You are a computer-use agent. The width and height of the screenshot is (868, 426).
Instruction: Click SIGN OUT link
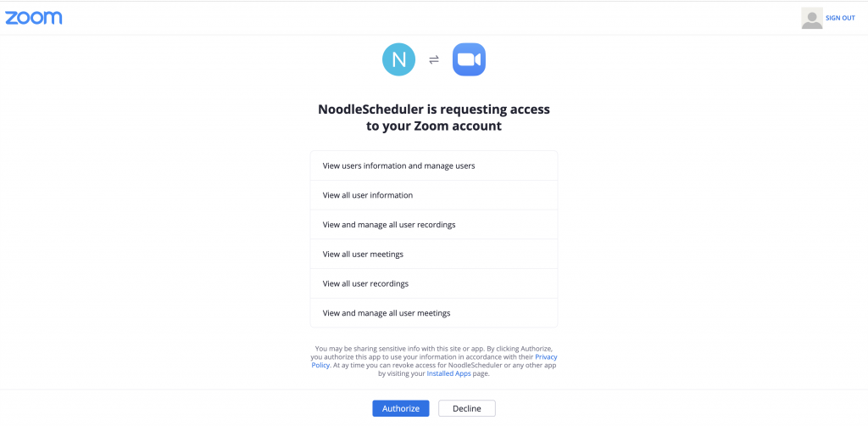(x=840, y=19)
